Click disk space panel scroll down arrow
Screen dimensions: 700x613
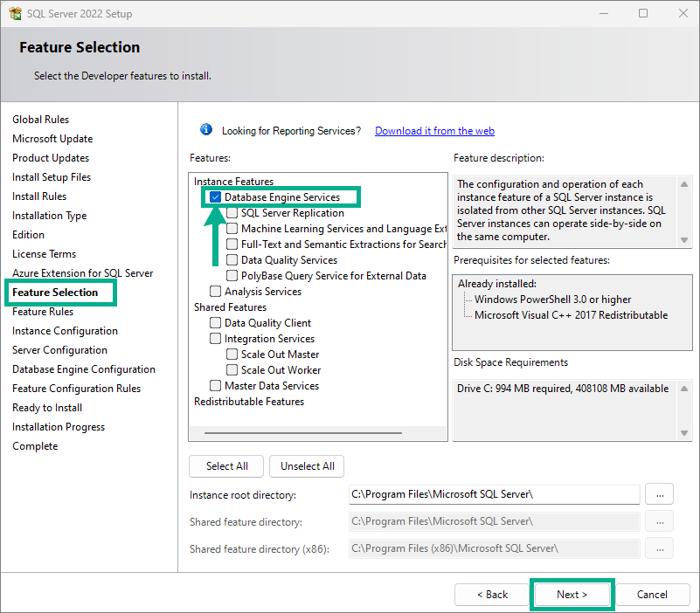point(684,433)
